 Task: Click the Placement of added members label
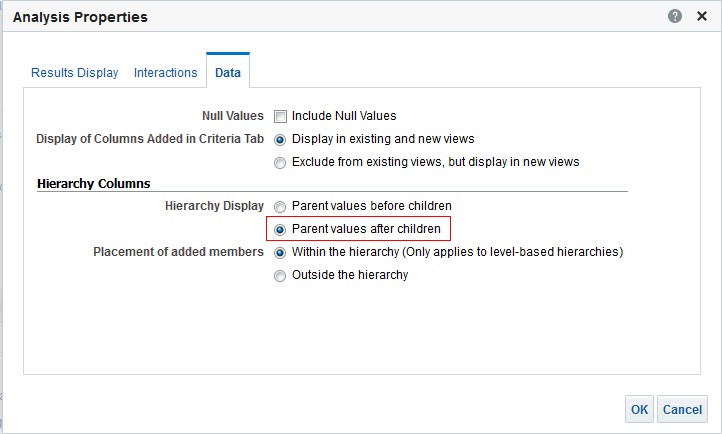178,252
